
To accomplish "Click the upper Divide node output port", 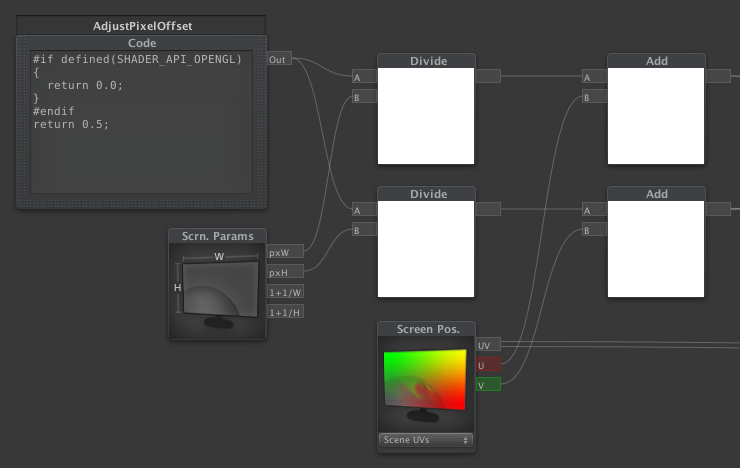I will (488, 75).
